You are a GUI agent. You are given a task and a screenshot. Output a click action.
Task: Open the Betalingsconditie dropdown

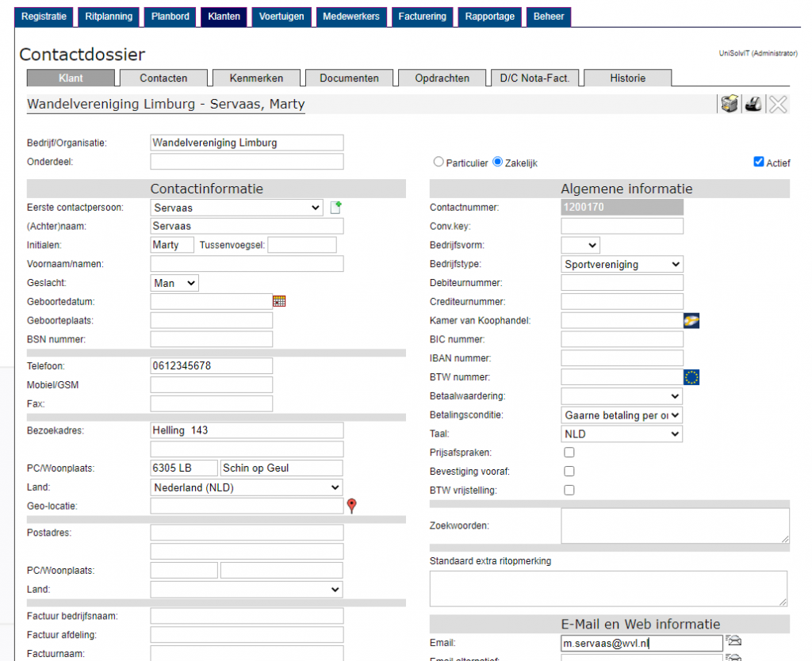[x=622, y=415]
